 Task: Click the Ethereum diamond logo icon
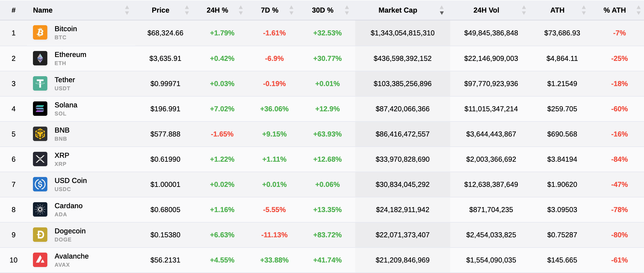click(40, 58)
